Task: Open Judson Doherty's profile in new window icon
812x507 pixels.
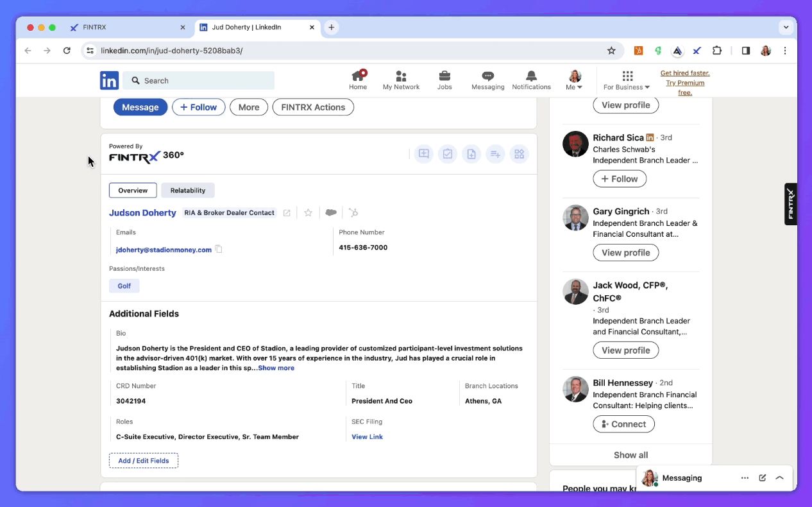Action: click(287, 213)
